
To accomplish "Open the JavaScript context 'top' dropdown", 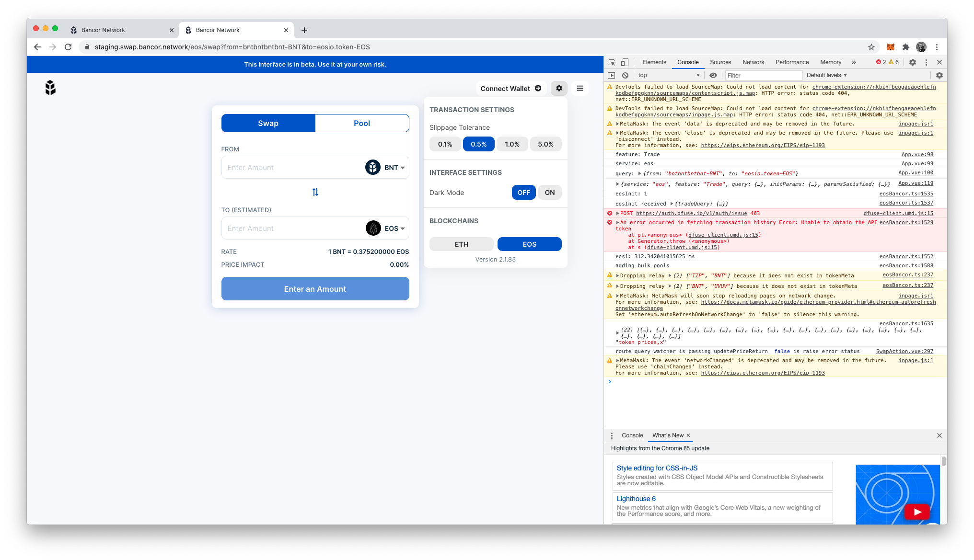I will coord(668,75).
